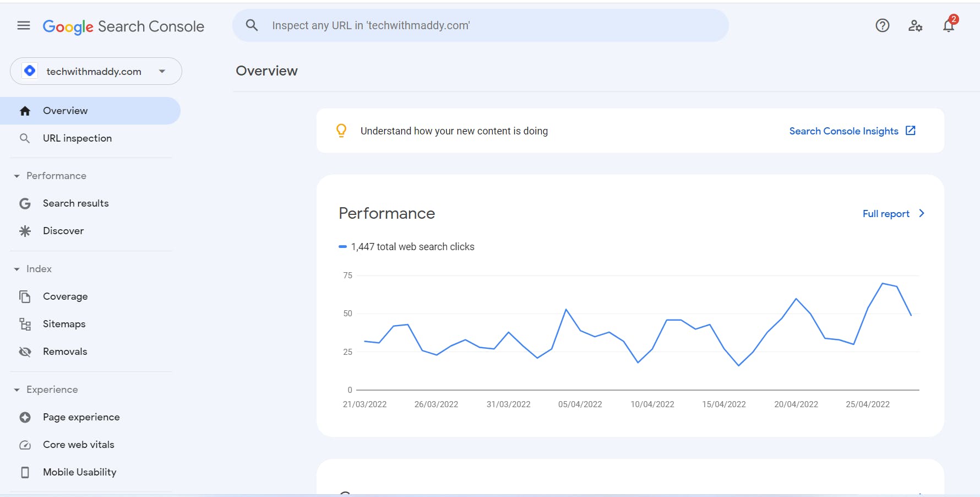
Task: Open the Mobile Usability report
Action: click(90, 472)
